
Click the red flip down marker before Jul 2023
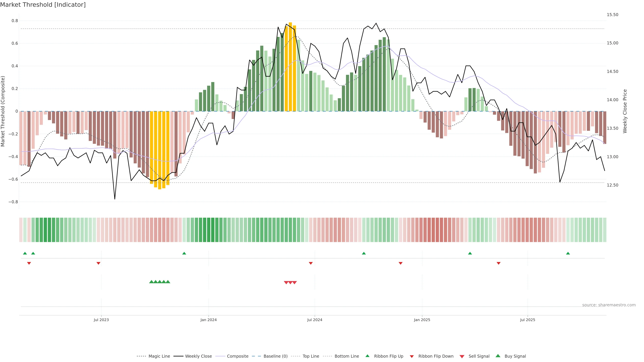click(98, 263)
